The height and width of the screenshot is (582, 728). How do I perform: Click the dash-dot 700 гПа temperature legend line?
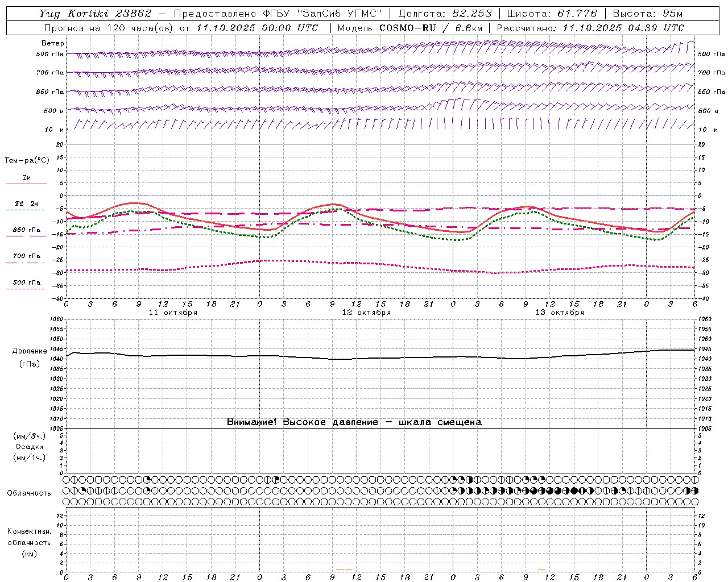click(x=25, y=263)
